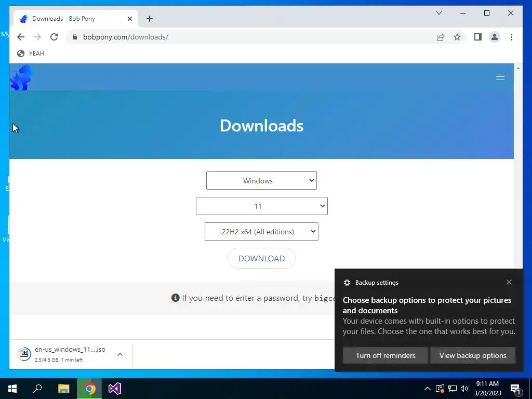Screen dimensions: 532x399
Task: Reload the Bob Pony downloads page
Action: click(54, 37)
